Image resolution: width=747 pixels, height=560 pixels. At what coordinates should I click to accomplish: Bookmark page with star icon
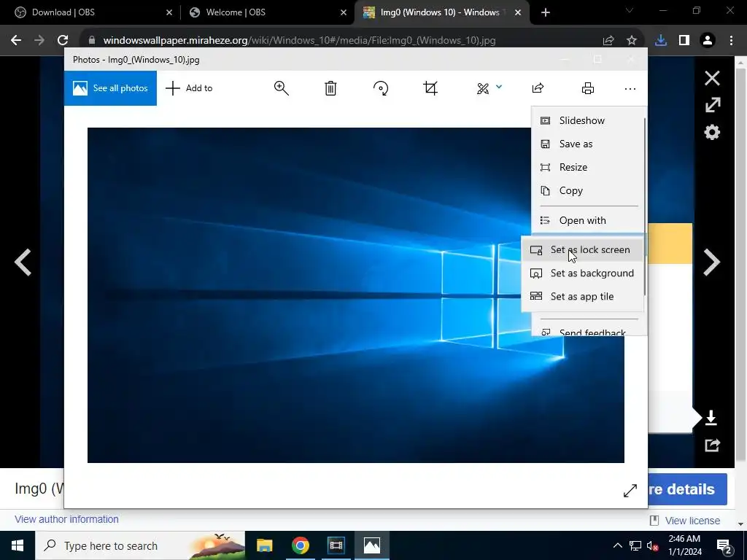tap(632, 41)
